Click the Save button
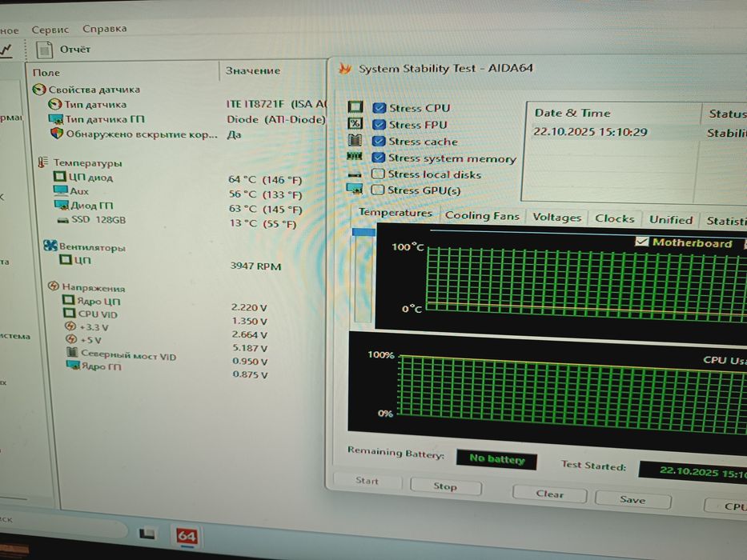 [x=633, y=499]
